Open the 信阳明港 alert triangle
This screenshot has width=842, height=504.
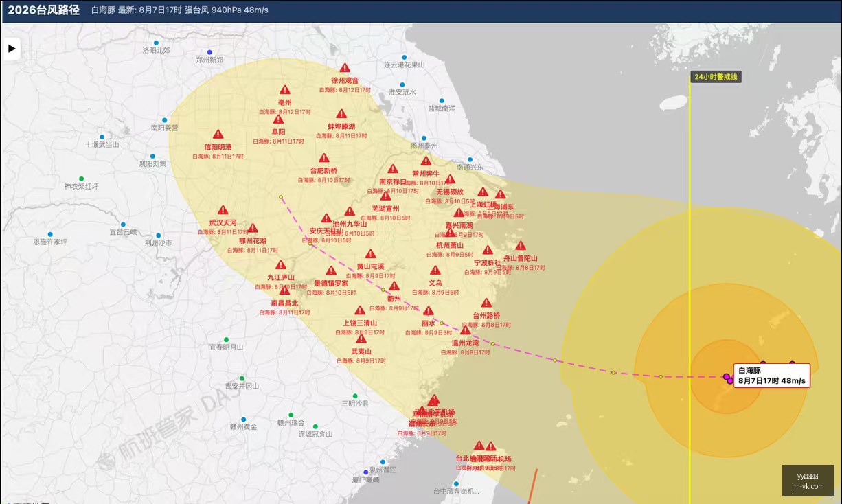(x=218, y=135)
